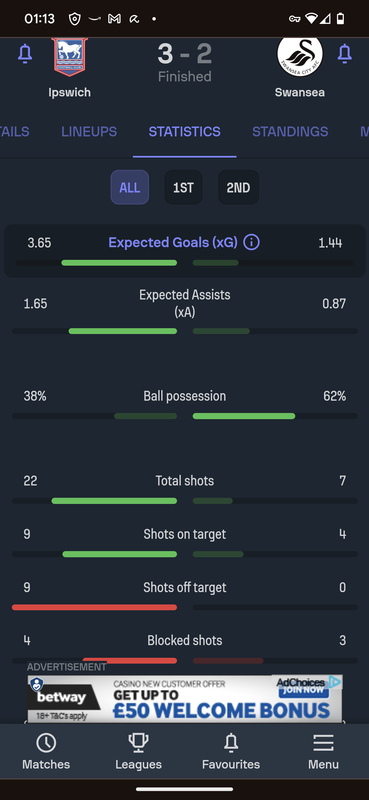Select the ALL period filter
The width and height of the screenshot is (369, 800).
tap(130, 187)
